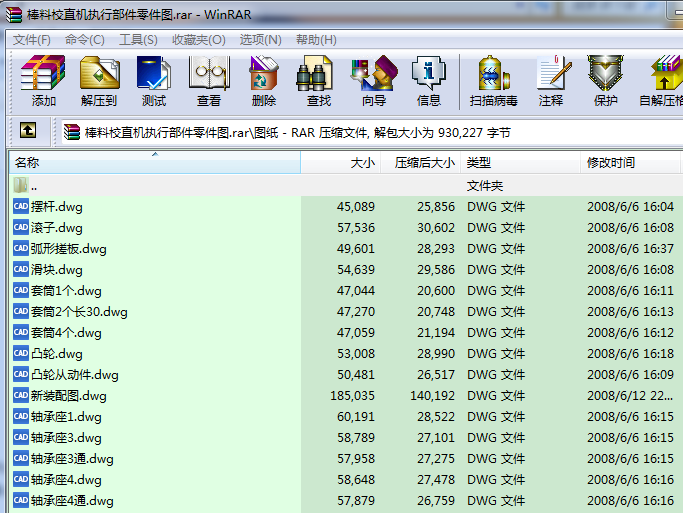Click CAD icon of 滑块.dwg
The image size is (683, 513).
coord(20,269)
